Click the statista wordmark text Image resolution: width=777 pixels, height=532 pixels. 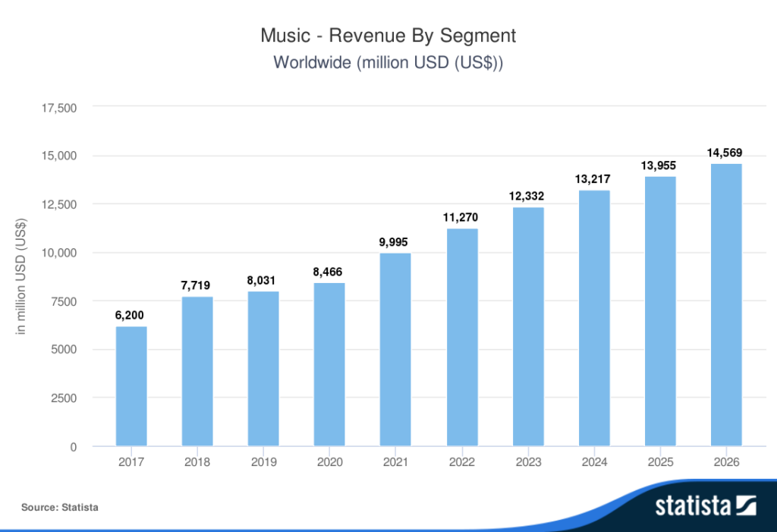(x=693, y=506)
